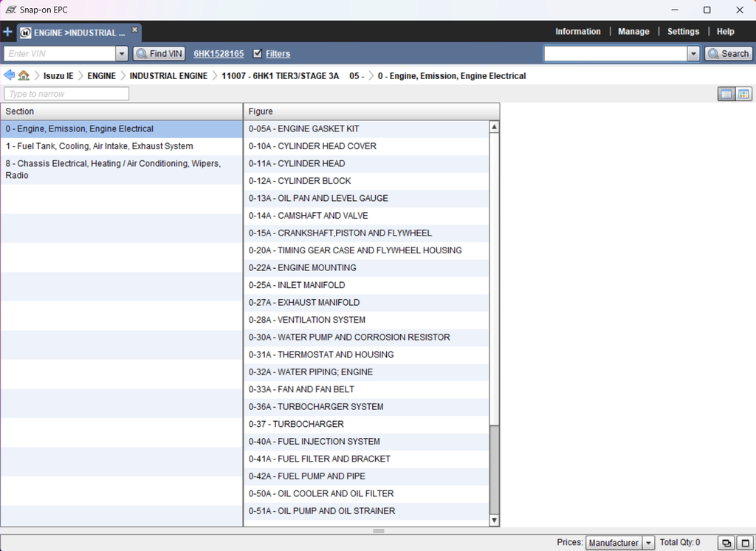Open figure 0-31A - THERMOSTAT AND HOUSING
This screenshot has width=756, height=551.
pos(366,355)
